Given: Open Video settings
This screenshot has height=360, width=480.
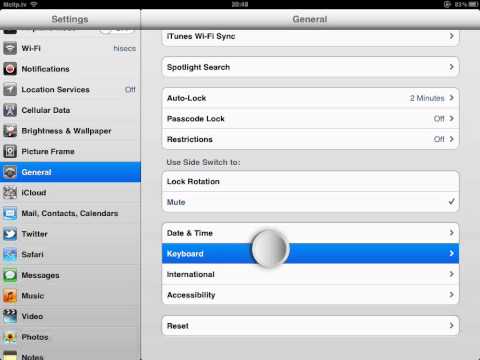Looking at the screenshot, I should pyautogui.click(x=70, y=316).
